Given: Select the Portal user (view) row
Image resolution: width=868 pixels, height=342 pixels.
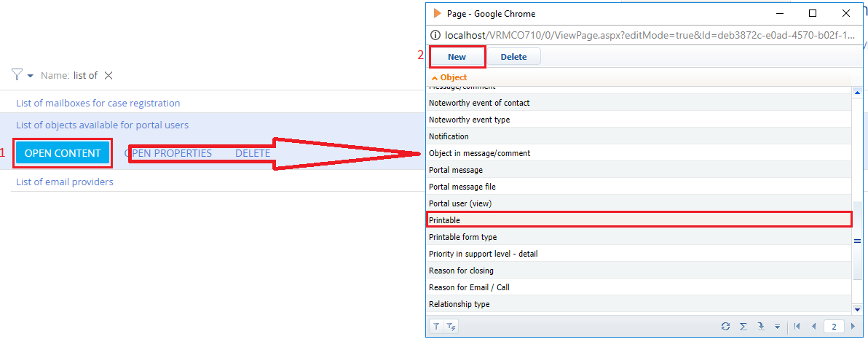Looking at the screenshot, I should tap(639, 203).
